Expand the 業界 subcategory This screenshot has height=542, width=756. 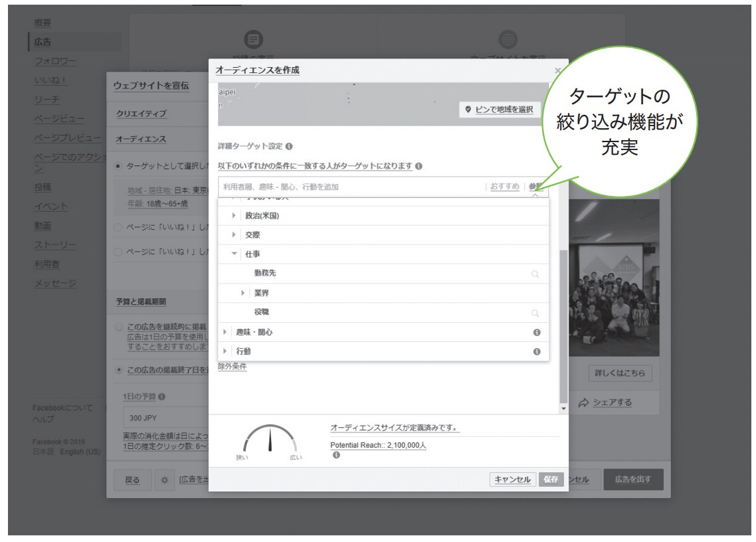(x=243, y=293)
